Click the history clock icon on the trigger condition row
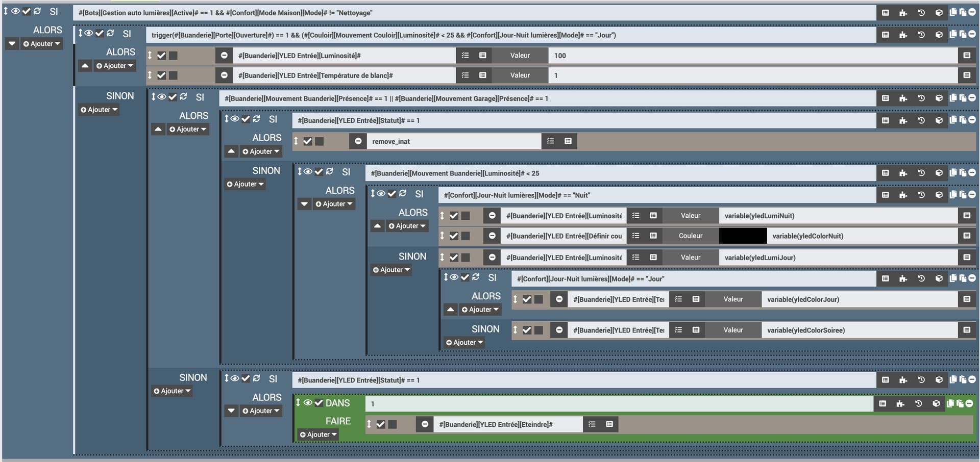Image resolution: width=980 pixels, height=462 pixels. point(921,35)
